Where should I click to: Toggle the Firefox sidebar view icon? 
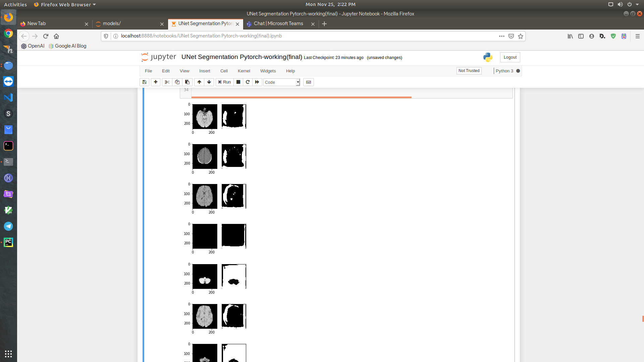coord(581,36)
